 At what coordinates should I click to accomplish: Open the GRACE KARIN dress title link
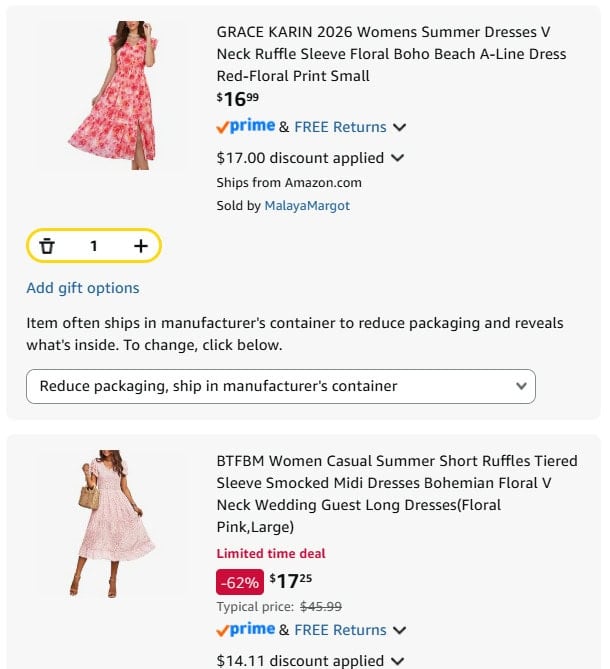tap(391, 54)
